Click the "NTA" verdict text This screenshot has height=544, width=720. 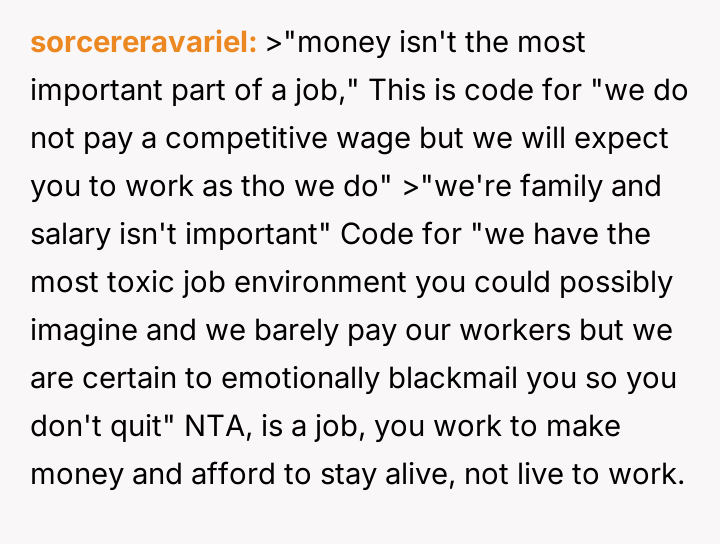tap(219, 427)
